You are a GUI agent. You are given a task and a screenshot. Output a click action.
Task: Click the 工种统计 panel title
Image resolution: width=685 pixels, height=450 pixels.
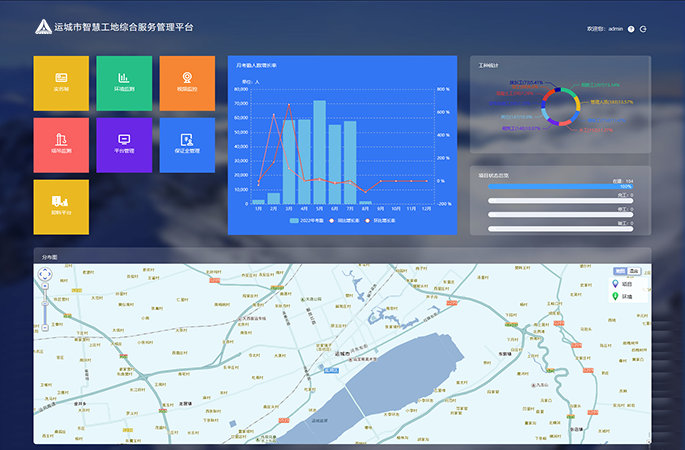[488, 66]
